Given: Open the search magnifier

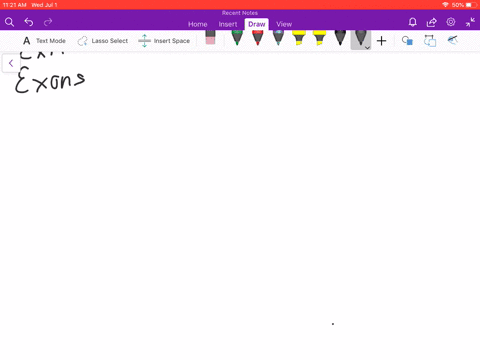Looking at the screenshot, I should pos(9,22).
